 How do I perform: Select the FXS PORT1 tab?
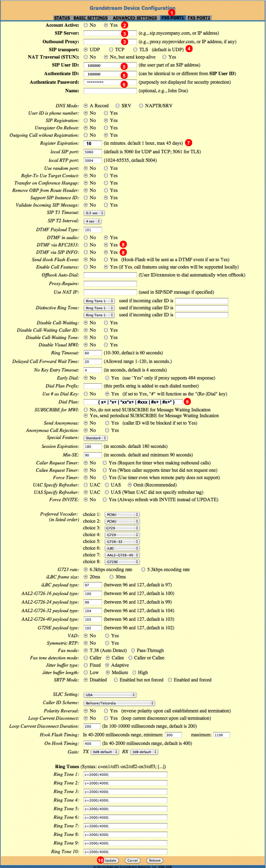(173, 18)
